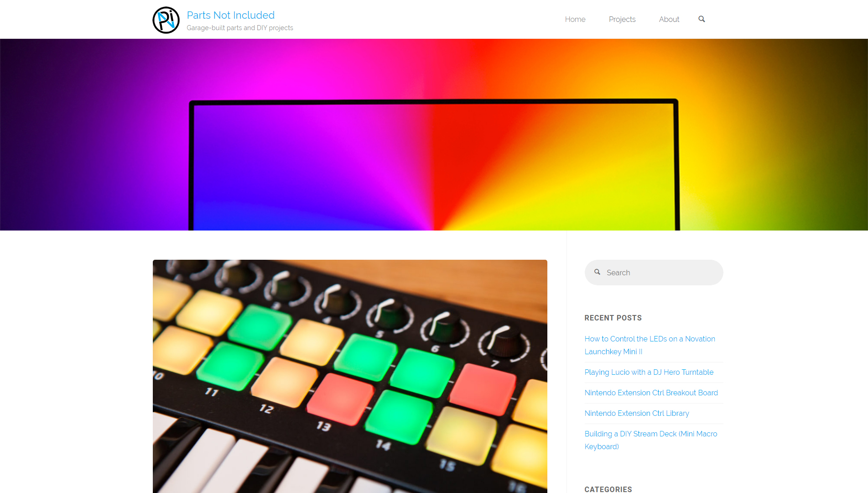Click the Parts Not Included site title

(x=231, y=15)
